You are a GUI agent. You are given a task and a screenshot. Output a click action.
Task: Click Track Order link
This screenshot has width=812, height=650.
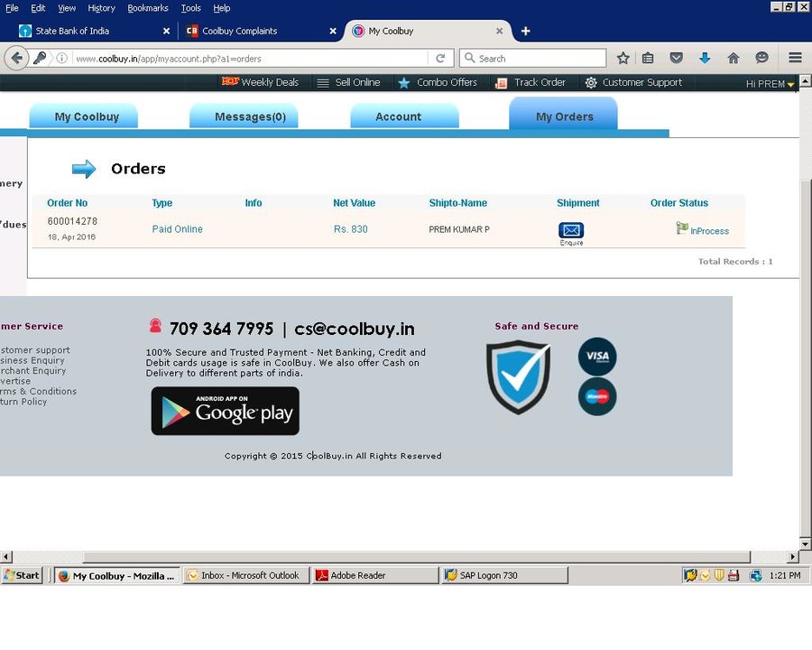[x=540, y=82]
